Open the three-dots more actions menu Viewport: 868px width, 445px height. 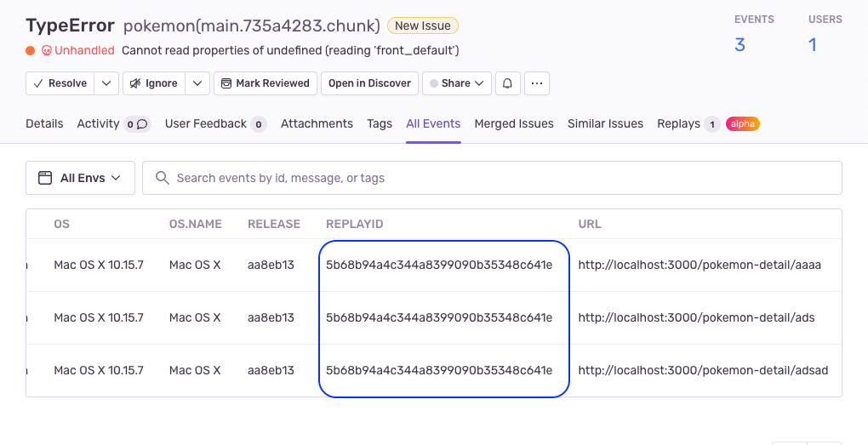pos(536,83)
